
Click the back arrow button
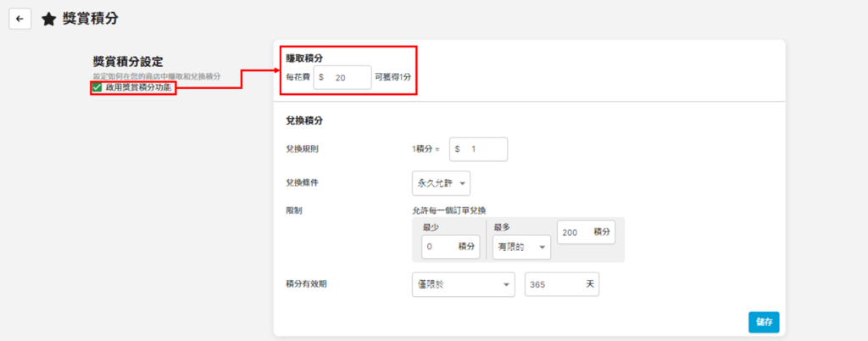[x=19, y=19]
